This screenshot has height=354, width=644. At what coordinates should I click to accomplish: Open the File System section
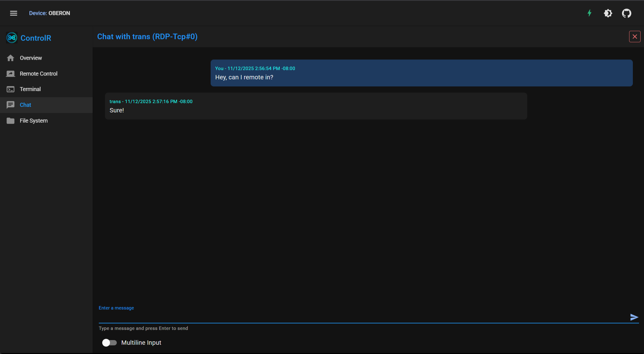click(x=34, y=121)
